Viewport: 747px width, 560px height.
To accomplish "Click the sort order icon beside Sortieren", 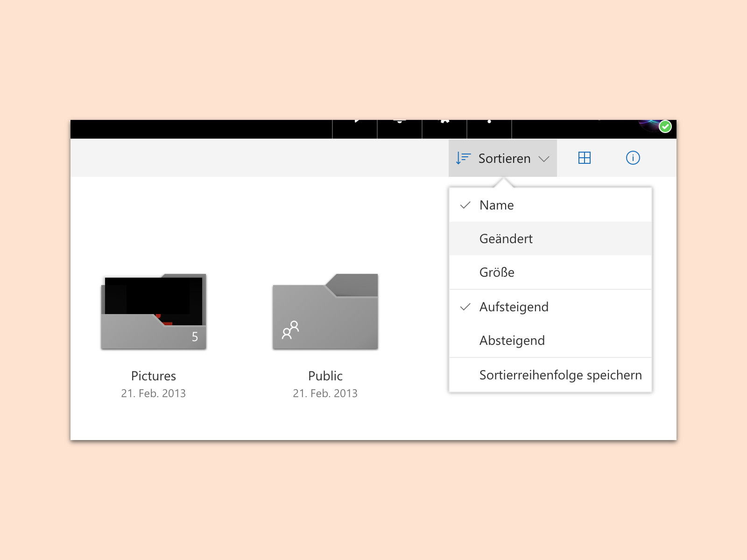I will click(x=463, y=158).
